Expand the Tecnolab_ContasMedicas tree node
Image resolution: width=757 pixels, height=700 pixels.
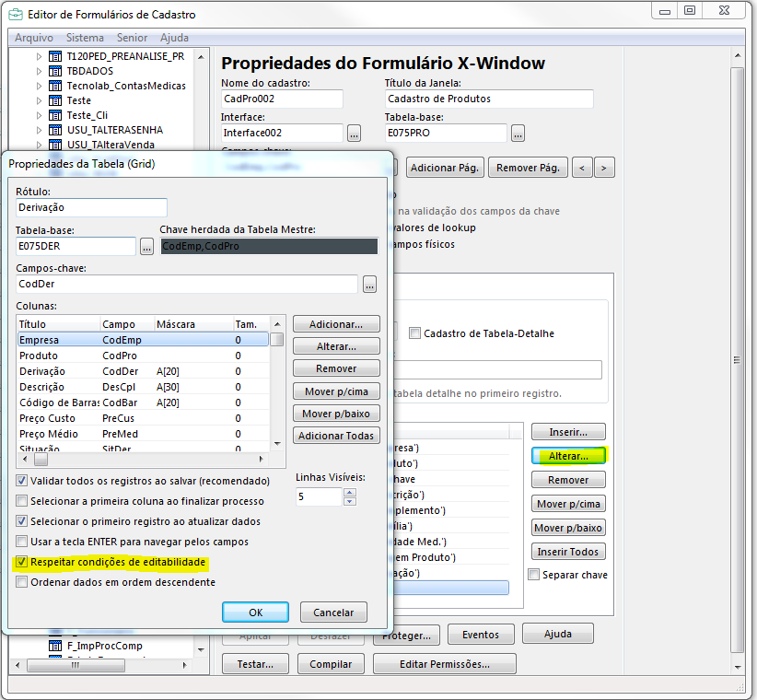click(x=39, y=86)
